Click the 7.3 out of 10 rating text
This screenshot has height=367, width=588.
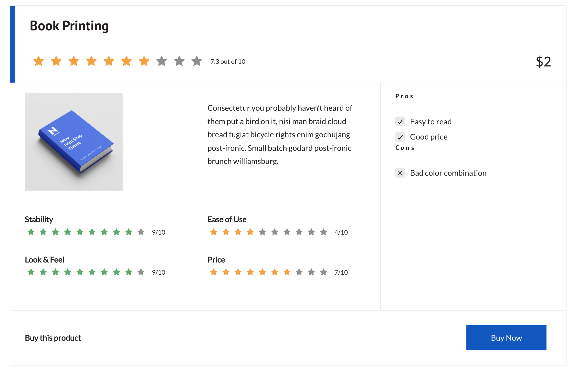pos(228,62)
